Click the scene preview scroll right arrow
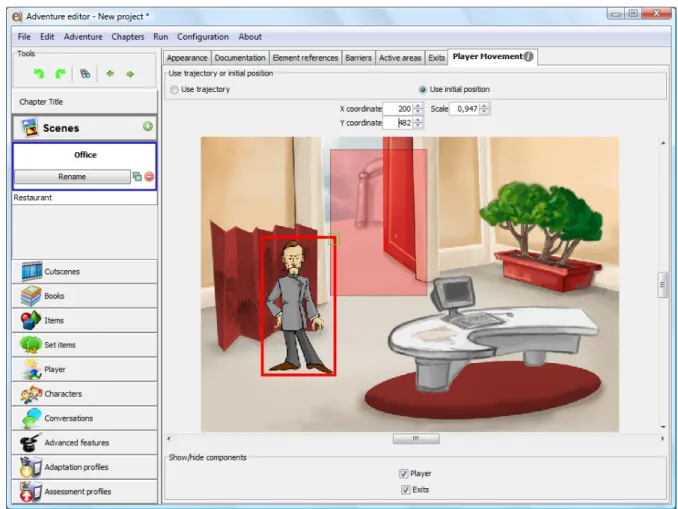The width and height of the screenshot is (678, 509). [x=662, y=439]
